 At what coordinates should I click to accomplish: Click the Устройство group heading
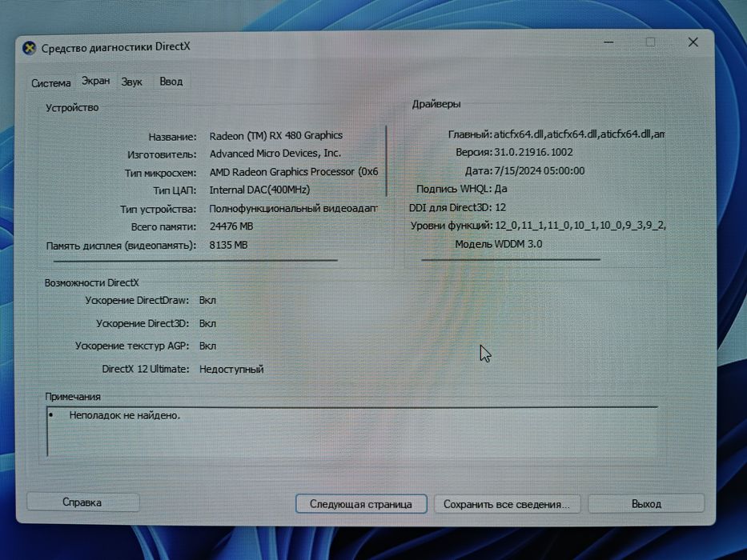[x=72, y=108]
